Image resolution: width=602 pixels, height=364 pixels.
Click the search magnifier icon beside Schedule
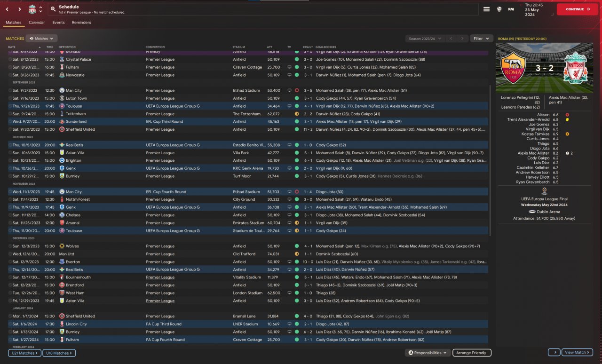pos(52,9)
